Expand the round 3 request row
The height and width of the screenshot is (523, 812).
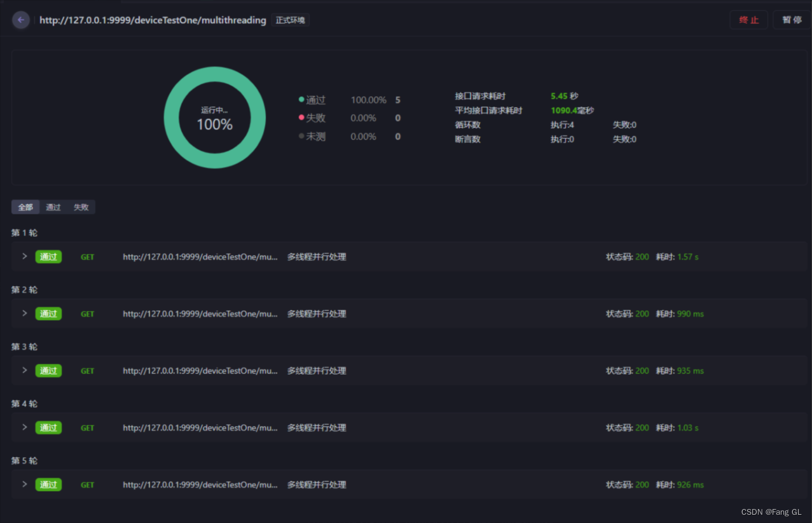point(25,370)
